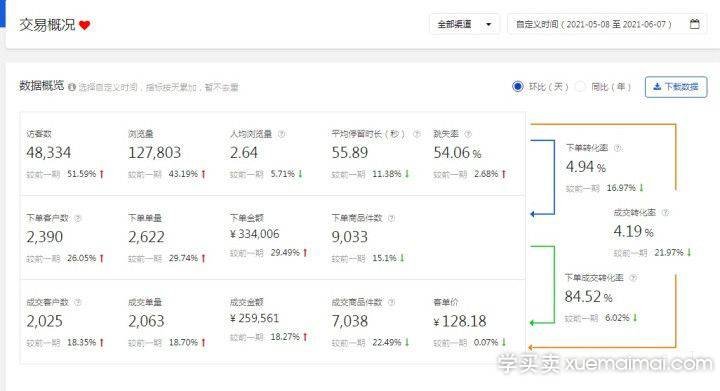The width and height of the screenshot is (720, 391).
Task: Click the order amount ¥334,006
Action: [254, 234]
